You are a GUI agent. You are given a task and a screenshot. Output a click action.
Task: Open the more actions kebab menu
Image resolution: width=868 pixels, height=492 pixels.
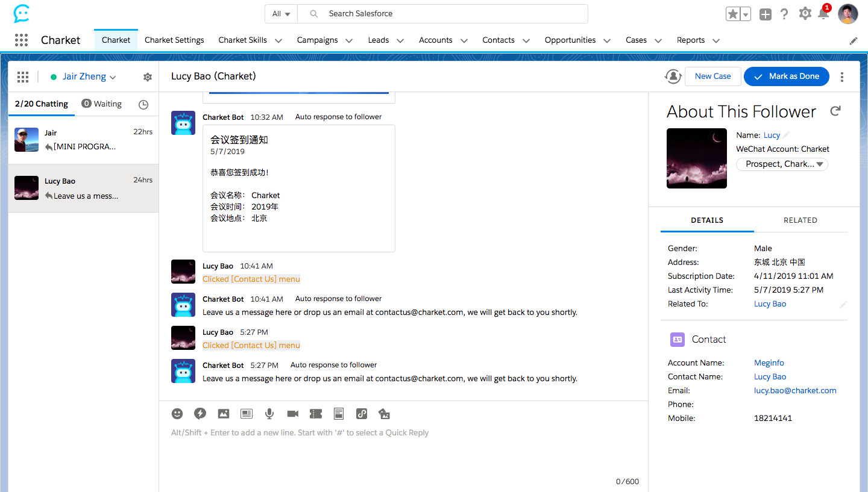(842, 76)
